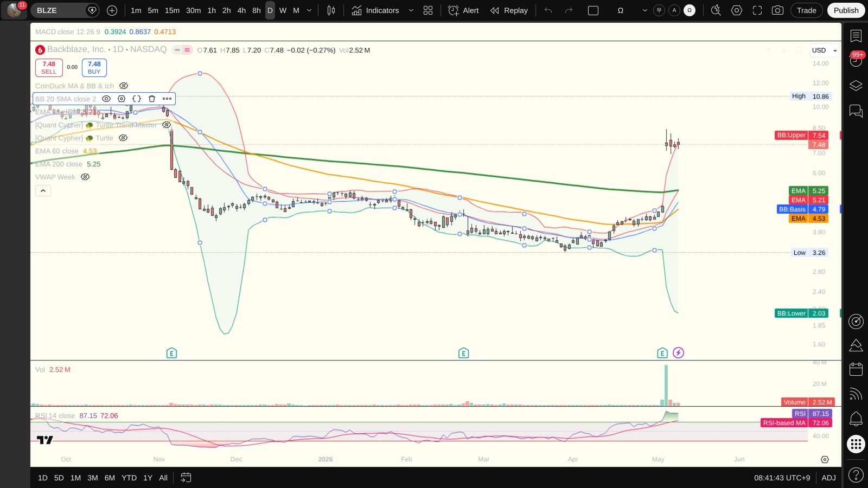Viewport: 868px width, 488px height.
Task: Open the calendar panel icon
Action: pyautogui.click(x=856, y=369)
